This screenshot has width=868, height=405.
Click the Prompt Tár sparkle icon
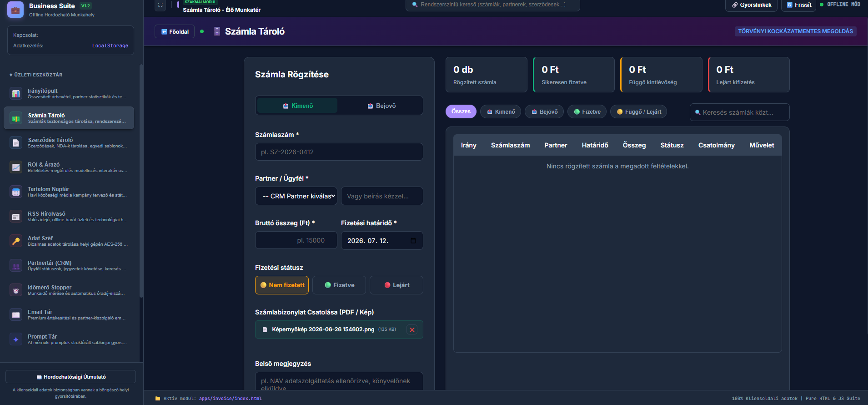[16, 339]
